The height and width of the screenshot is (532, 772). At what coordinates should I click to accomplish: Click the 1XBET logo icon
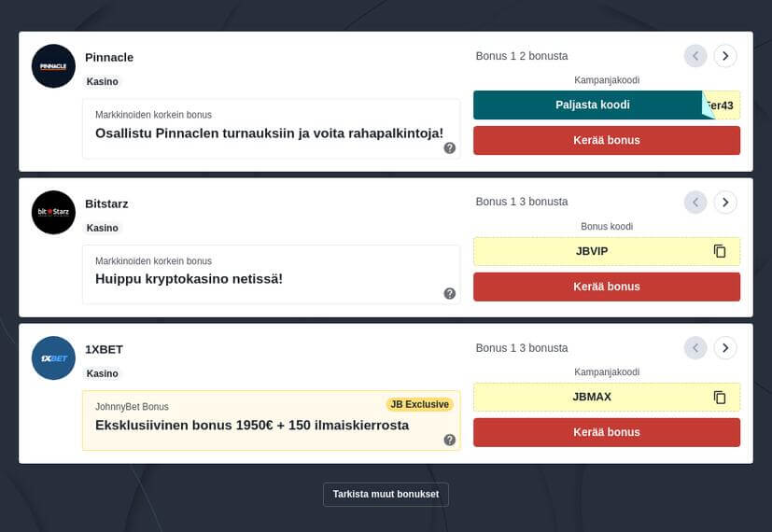point(53,358)
